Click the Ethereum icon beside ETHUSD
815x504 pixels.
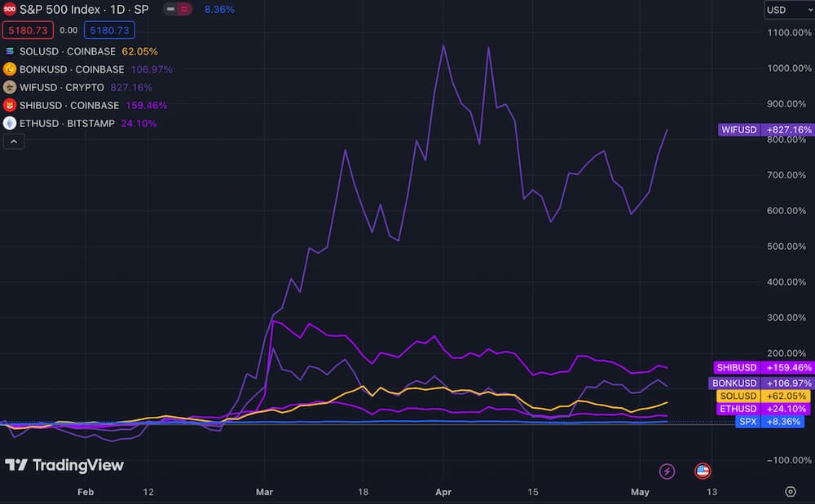pyautogui.click(x=10, y=123)
